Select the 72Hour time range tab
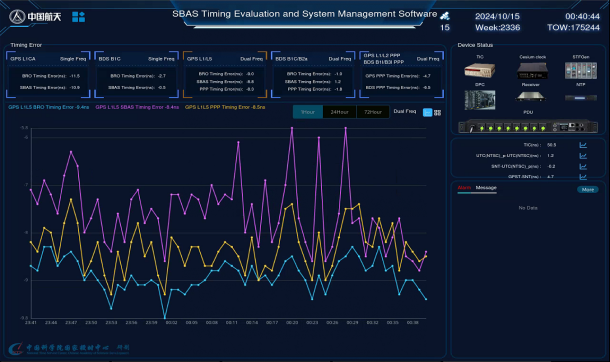 [373, 112]
